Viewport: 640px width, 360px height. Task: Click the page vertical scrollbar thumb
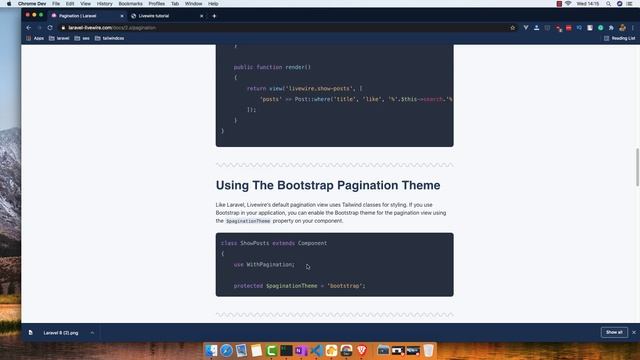[x=637, y=167]
